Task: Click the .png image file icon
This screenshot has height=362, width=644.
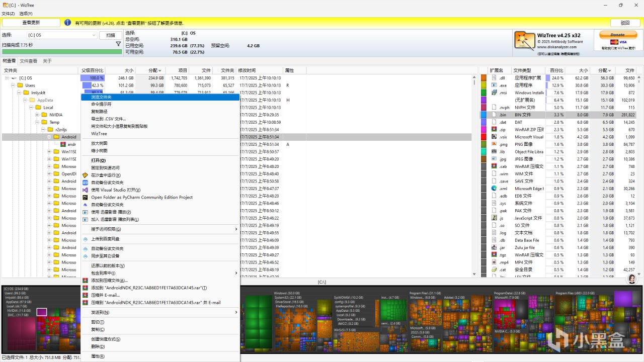Action: point(494,144)
